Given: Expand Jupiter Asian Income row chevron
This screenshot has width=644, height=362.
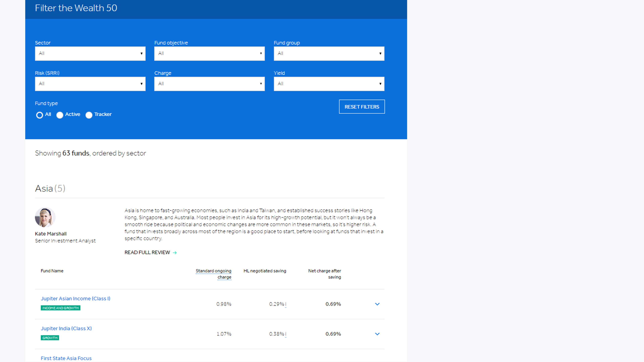Looking at the screenshot, I should [377, 304].
